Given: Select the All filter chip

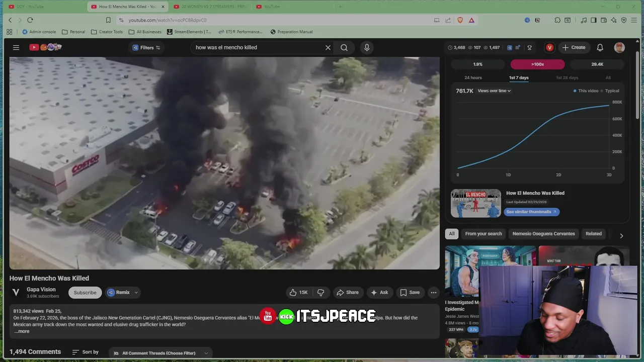Looking at the screenshot, I should tap(452, 234).
